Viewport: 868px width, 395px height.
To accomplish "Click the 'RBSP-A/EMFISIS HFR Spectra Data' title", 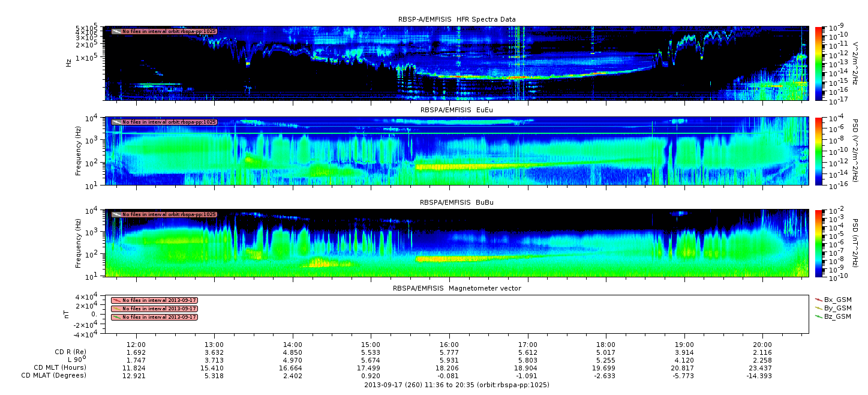I will tap(456, 20).
